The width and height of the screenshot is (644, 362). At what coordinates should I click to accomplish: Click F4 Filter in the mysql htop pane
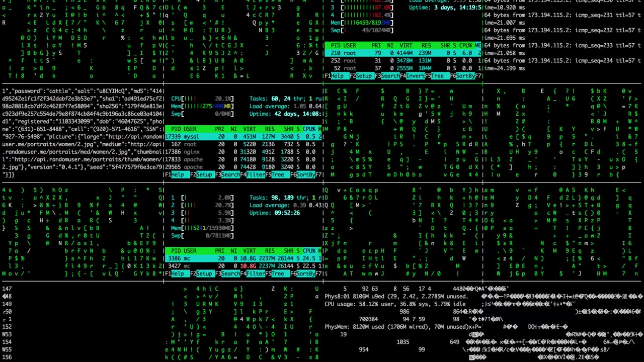tap(253, 174)
